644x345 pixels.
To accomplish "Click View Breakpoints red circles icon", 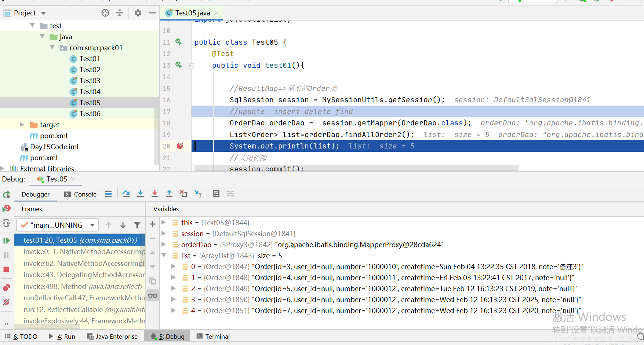I will [6, 288].
